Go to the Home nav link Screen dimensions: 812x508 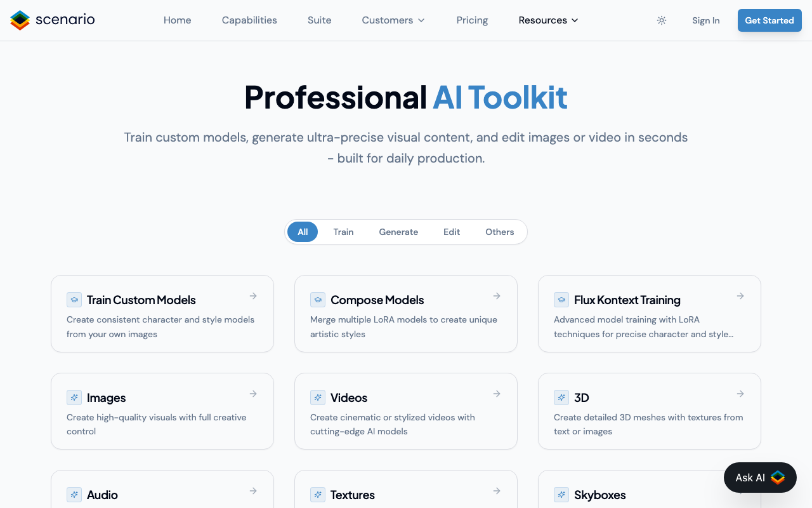pyautogui.click(x=177, y=20)
